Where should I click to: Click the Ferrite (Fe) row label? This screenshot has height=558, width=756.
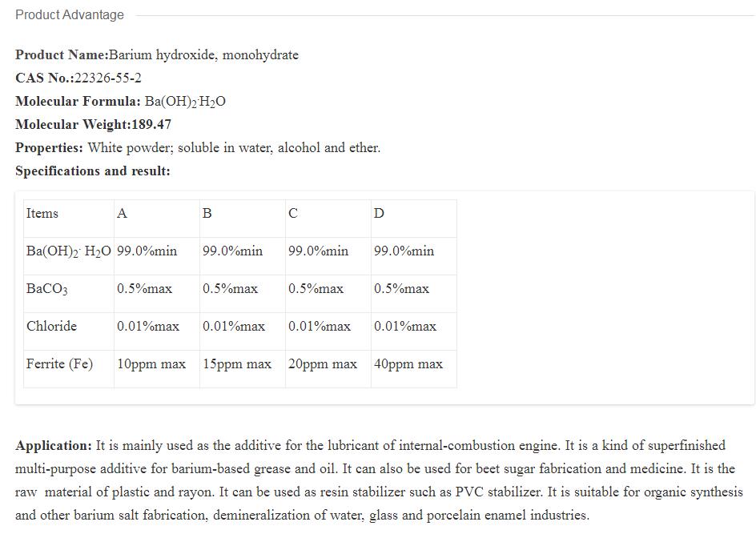tap(59, 363)
